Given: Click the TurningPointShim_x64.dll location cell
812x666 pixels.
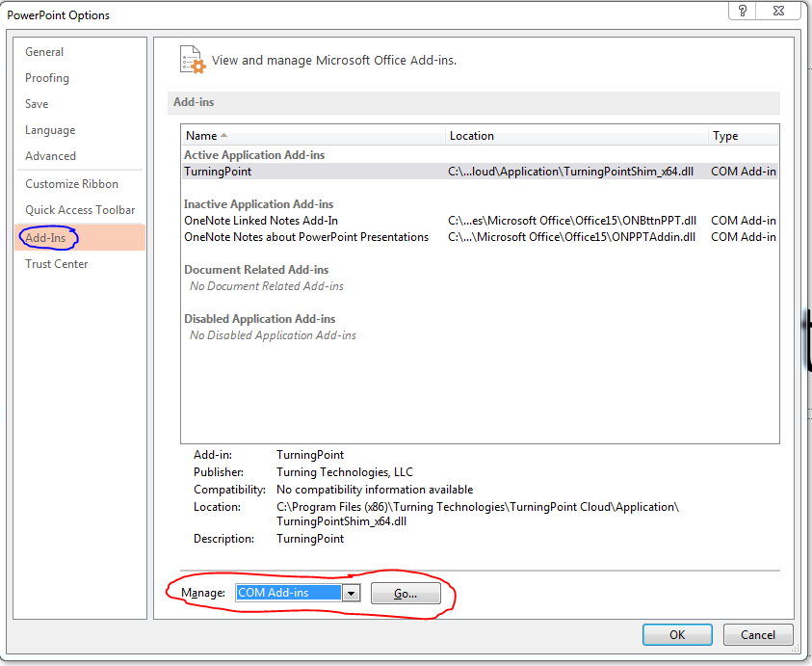Looking at the screenshot, I should click(570, 171).
